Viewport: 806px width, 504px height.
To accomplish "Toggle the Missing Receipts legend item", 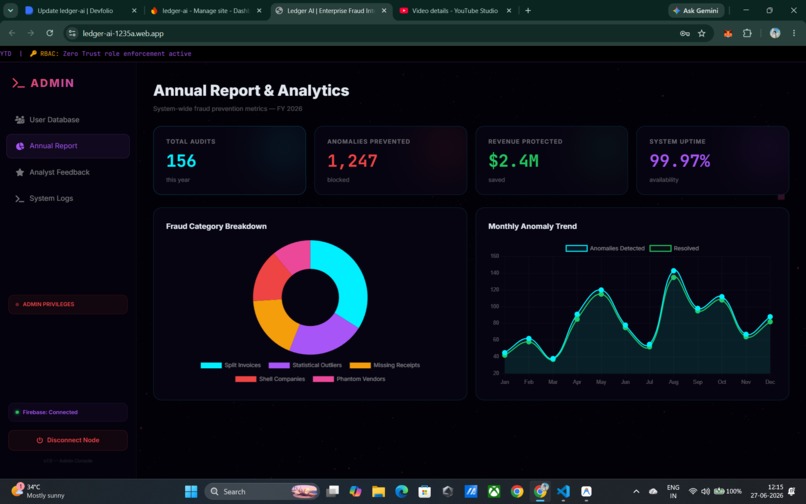I will [384, 365].
